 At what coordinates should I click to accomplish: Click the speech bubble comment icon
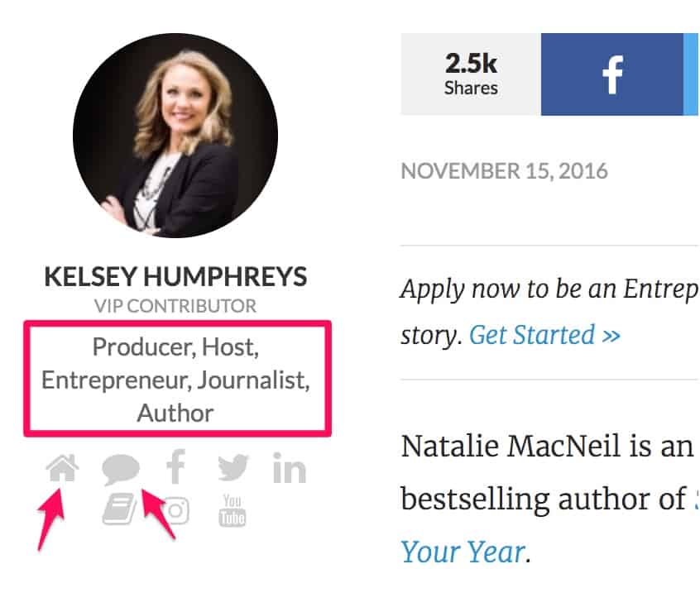(x=121, y=470)
